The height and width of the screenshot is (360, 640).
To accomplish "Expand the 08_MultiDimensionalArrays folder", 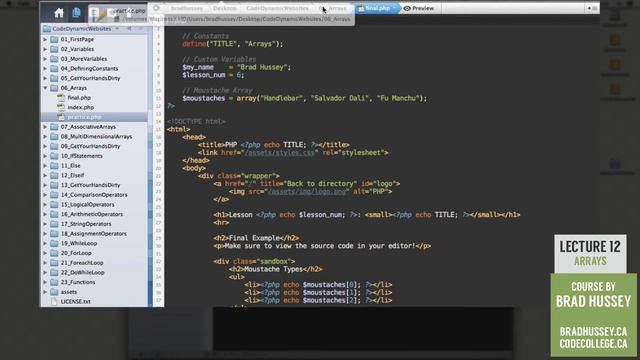I will tap(45, 137).
